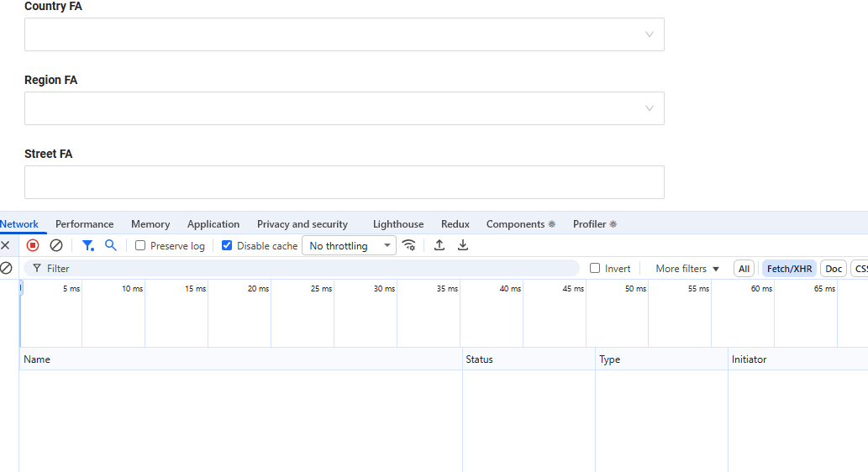This screenshot has width=868, height=472.
Task: Click Import HAR file upload icon
Action: click(439, 245)
